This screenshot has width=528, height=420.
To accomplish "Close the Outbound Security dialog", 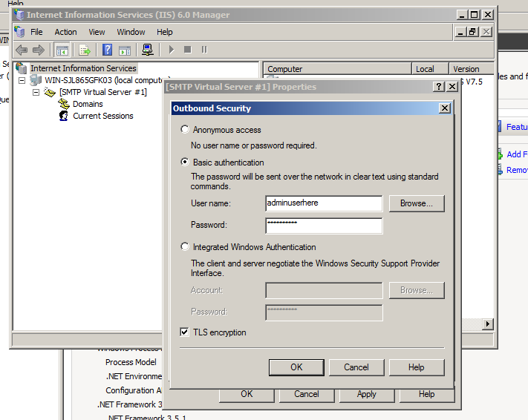I will (x=445, y=108).
